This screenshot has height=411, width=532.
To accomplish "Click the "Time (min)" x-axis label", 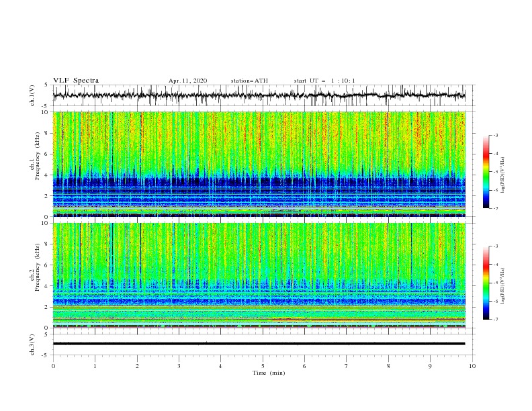I will 269,373.
